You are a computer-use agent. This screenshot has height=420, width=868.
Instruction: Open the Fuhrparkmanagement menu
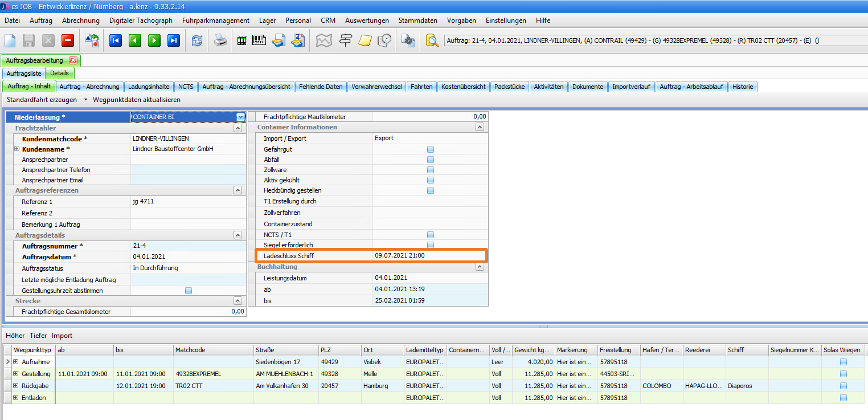[216, 21]
